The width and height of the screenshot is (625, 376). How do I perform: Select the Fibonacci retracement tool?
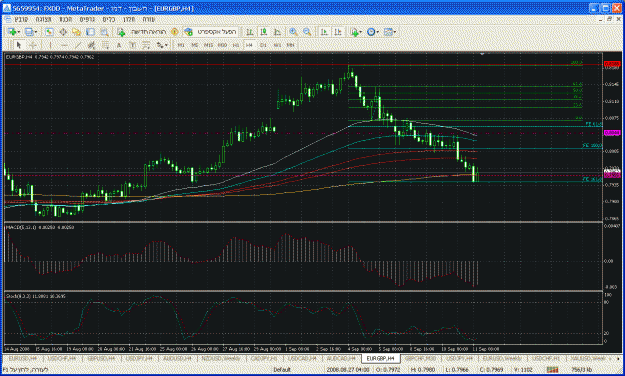coord(105,45)
